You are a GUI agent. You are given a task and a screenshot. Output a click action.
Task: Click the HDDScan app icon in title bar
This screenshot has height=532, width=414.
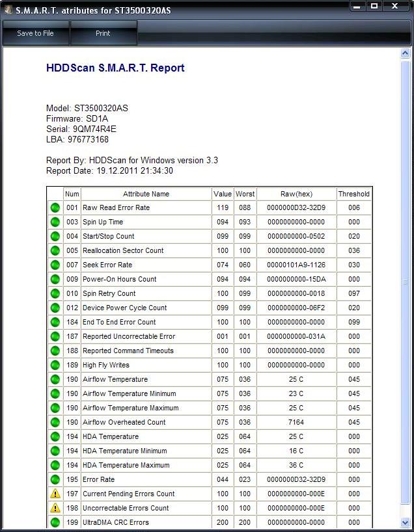click(8, 10)
